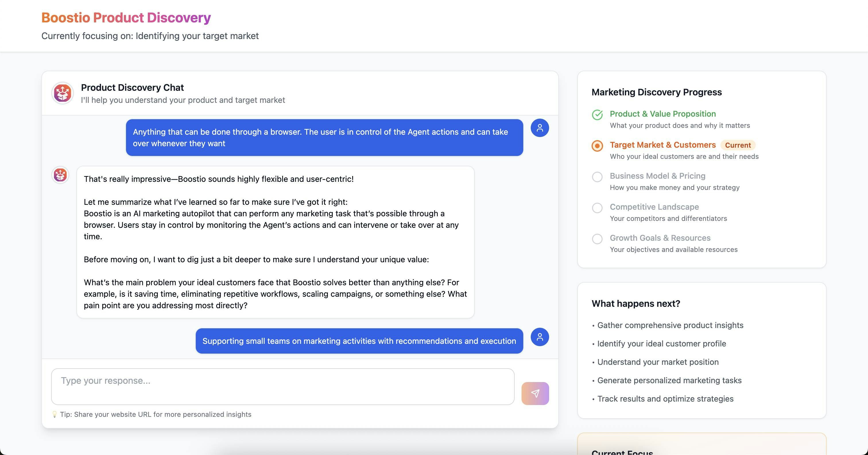
Task: Click the What happens next? heading
Action: [636, 304]
